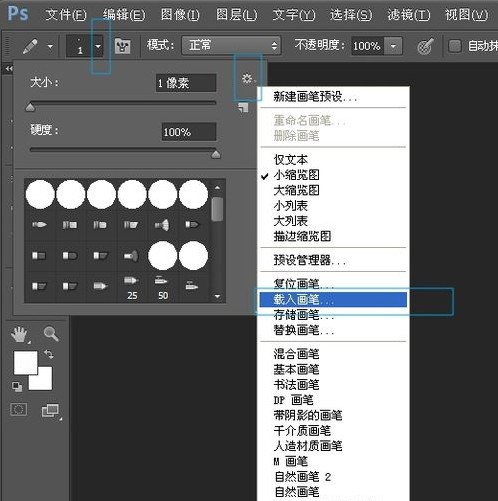Open the 图像(I) menu
This screenshot has width=498, height=501.
pyautogui.click(x=180, y=15)
